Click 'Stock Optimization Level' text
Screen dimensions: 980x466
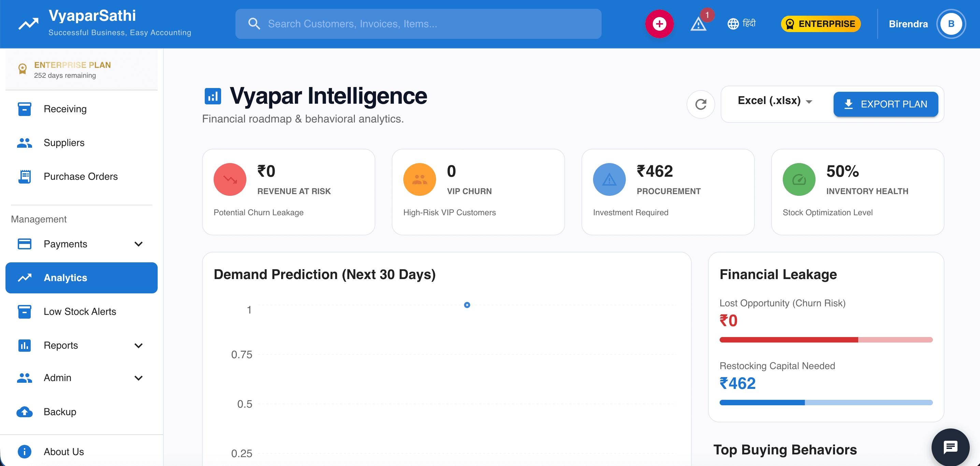pos(827,213)
